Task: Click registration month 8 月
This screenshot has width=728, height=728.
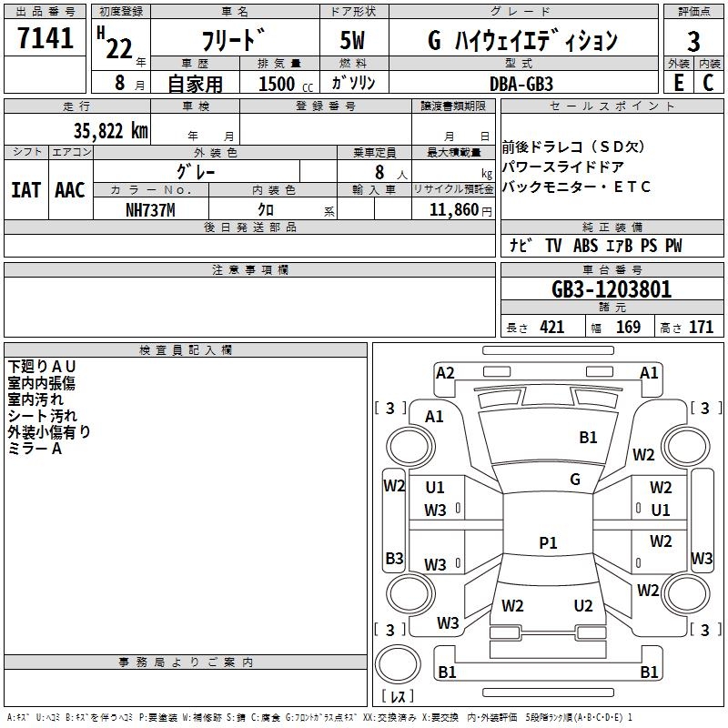Action: click(x=130, y=84)
